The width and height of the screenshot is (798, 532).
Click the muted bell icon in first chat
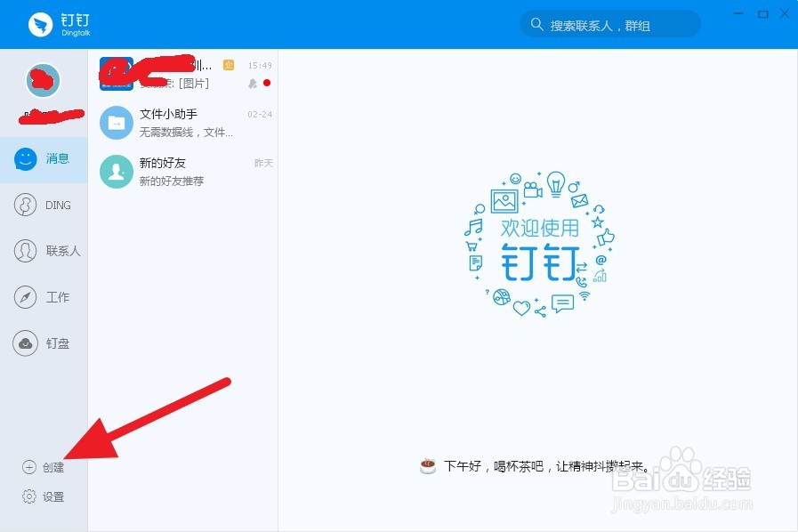click(x=253, y=83)
